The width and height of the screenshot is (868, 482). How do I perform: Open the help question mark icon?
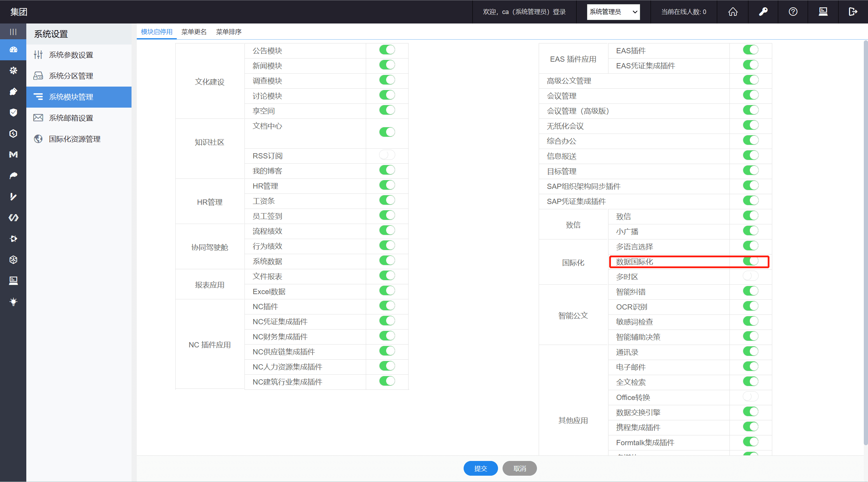[793, 12]
